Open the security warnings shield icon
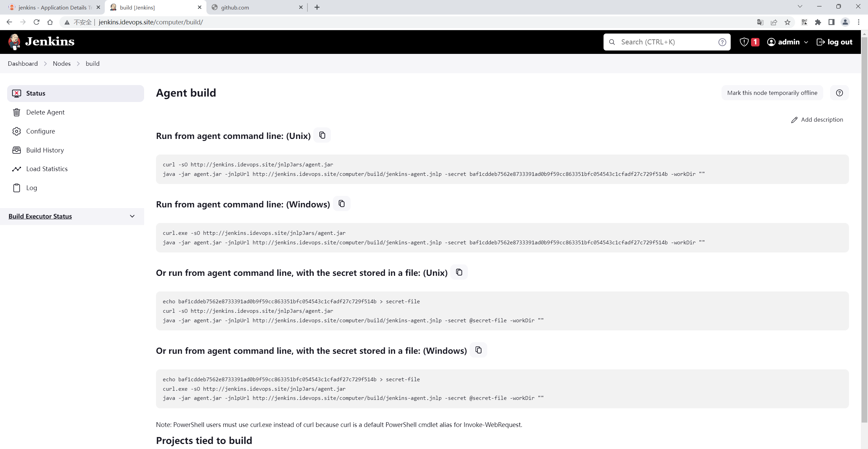The height and width of the screenshot is (449, 868). point(744,42)
